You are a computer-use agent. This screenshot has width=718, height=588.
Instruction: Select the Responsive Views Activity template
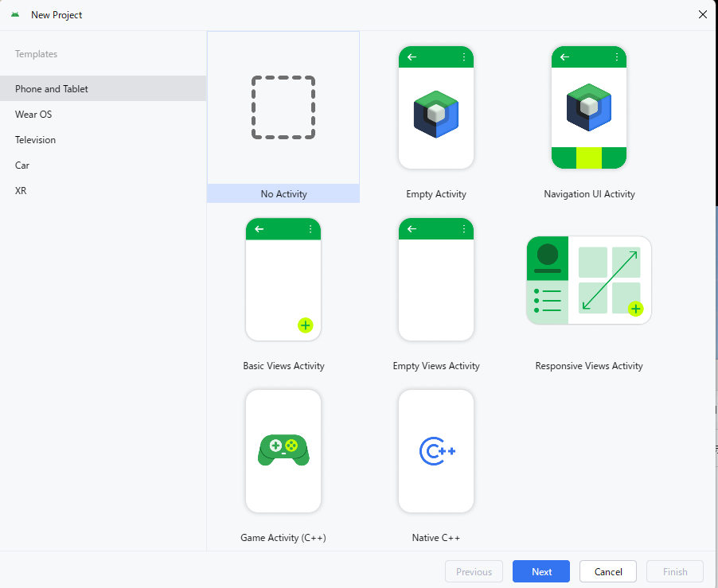589,280
